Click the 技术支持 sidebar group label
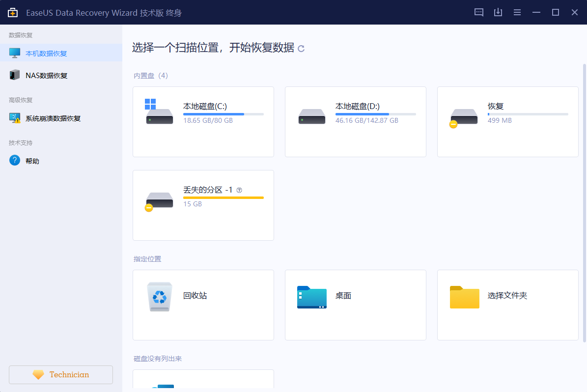This screenshot has width=587, height=392. [21, 142]
